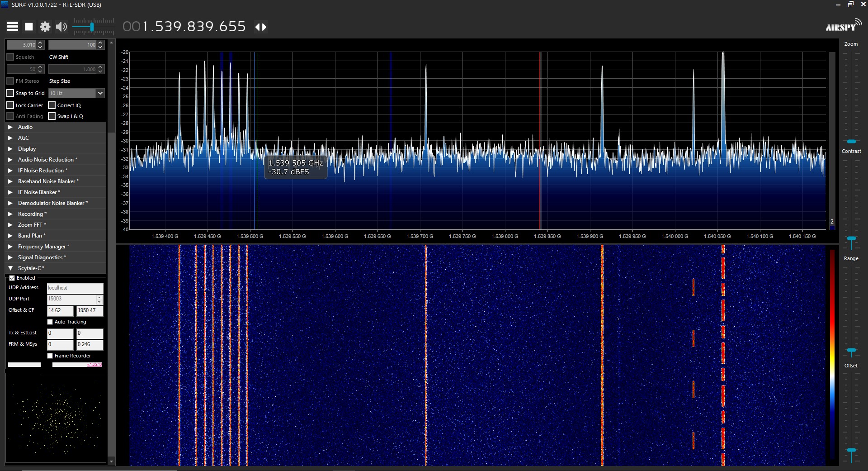Enable Auto Tracking in Scytale-C
This screenshot has height=471, width=868.
tap(50, 322)
